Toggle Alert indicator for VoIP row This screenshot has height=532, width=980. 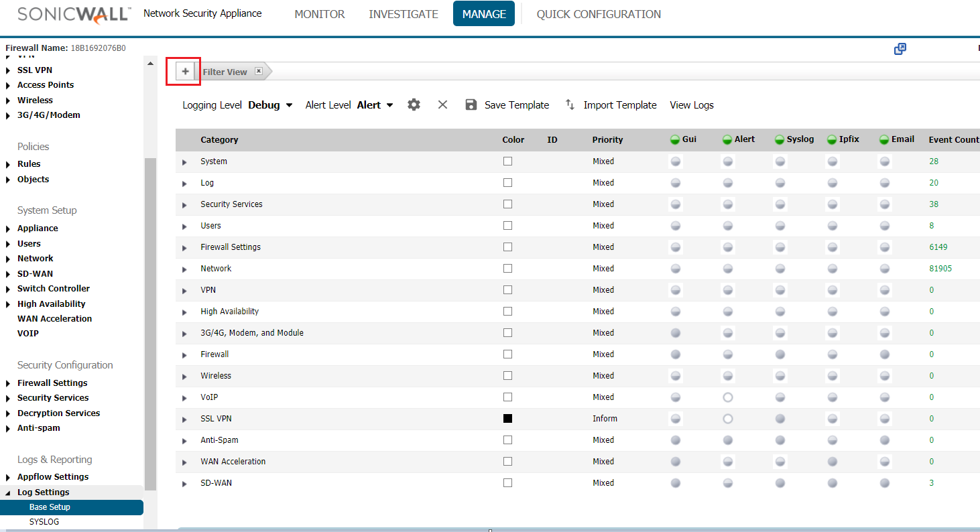click(728, 397)
